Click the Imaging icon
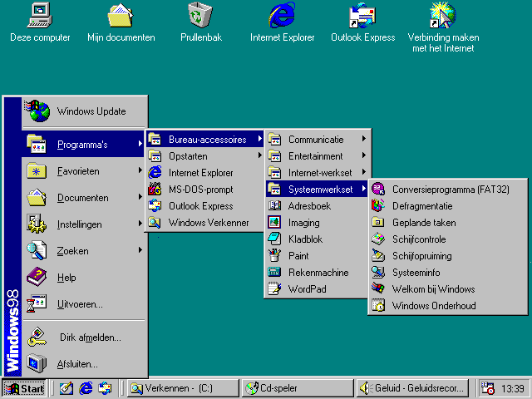532x399 pixels. pyautogui.click(x=274, y=222)
